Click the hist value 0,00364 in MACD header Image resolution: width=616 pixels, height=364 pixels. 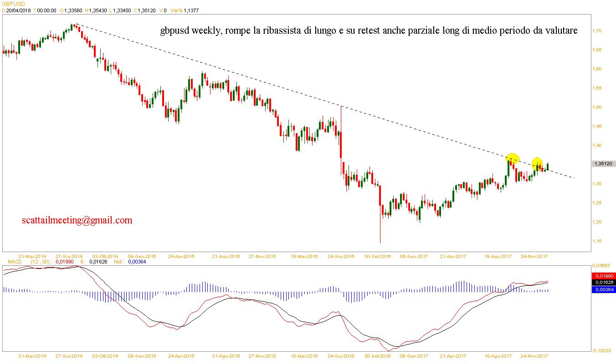[x=137, y=262]
